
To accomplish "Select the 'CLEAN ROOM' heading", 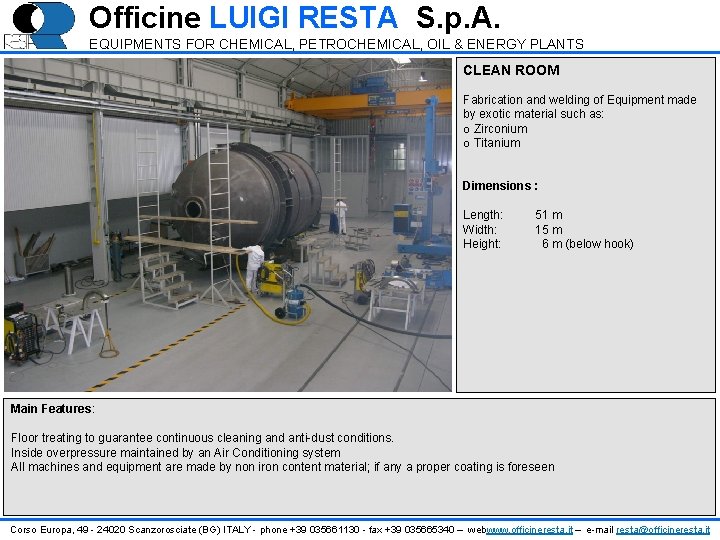I will coord(511,70).
